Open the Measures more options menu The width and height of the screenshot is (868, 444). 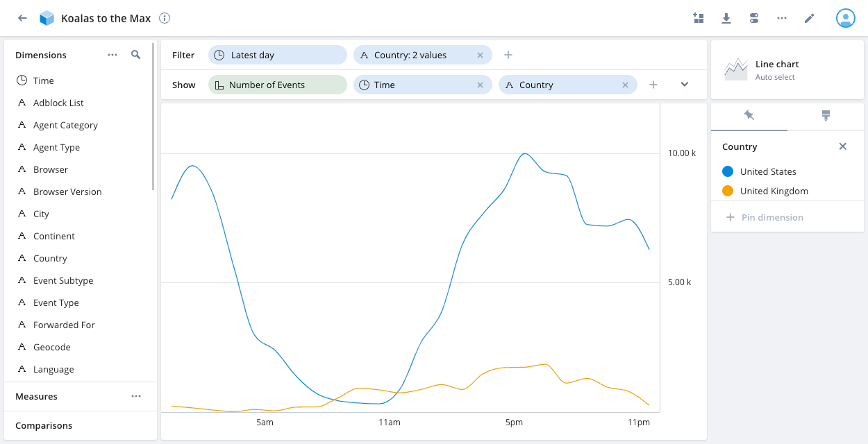[136, 396]
